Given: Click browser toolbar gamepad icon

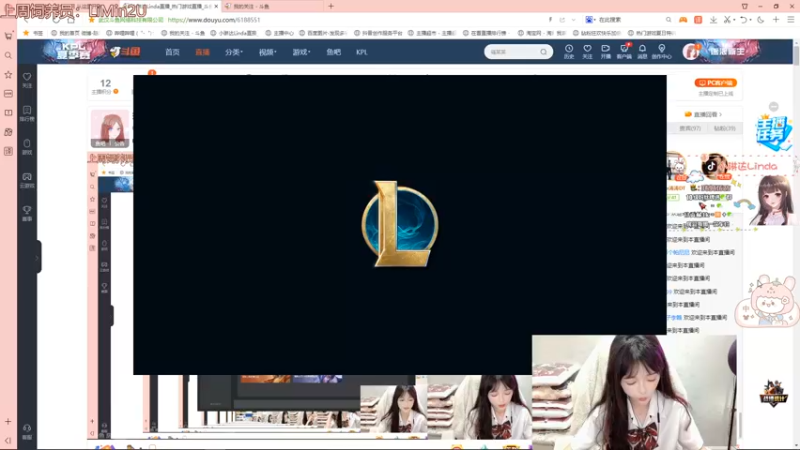Looking at the screenshot, I should point(683,20).
